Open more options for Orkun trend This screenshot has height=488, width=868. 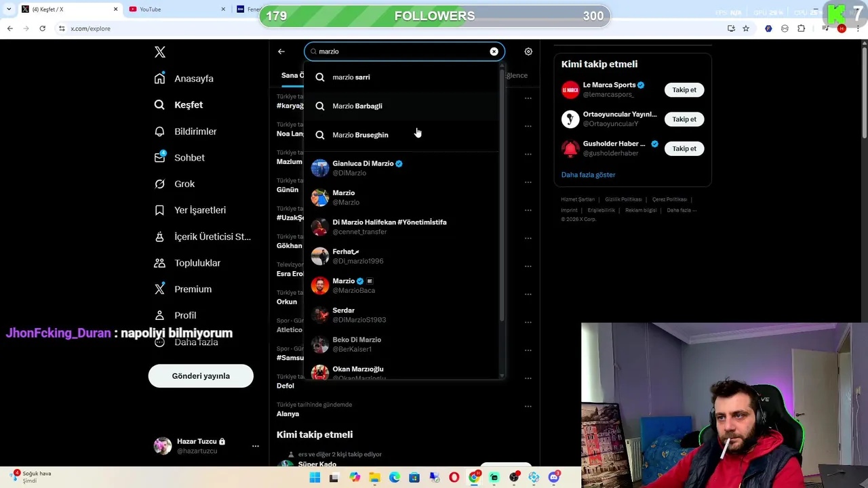point(528,294)
